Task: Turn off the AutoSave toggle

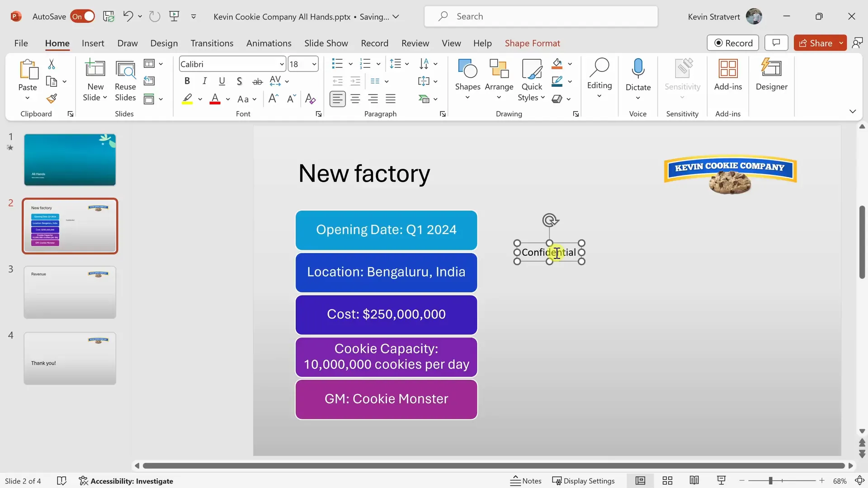Action: pos(83,16)
